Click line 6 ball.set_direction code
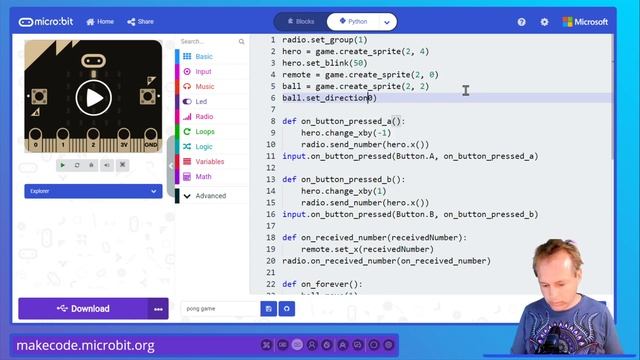640x360 pixels. click(x=329, y=98)
